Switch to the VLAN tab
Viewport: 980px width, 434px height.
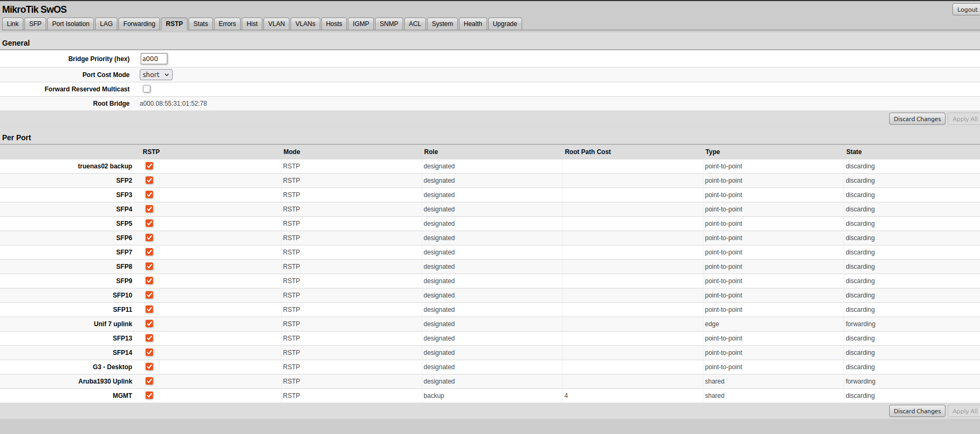click(x=277, y=24)
